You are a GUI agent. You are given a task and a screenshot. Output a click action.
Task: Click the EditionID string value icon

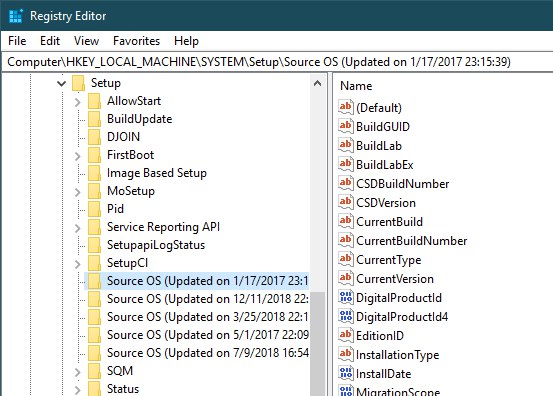[346, 336]
